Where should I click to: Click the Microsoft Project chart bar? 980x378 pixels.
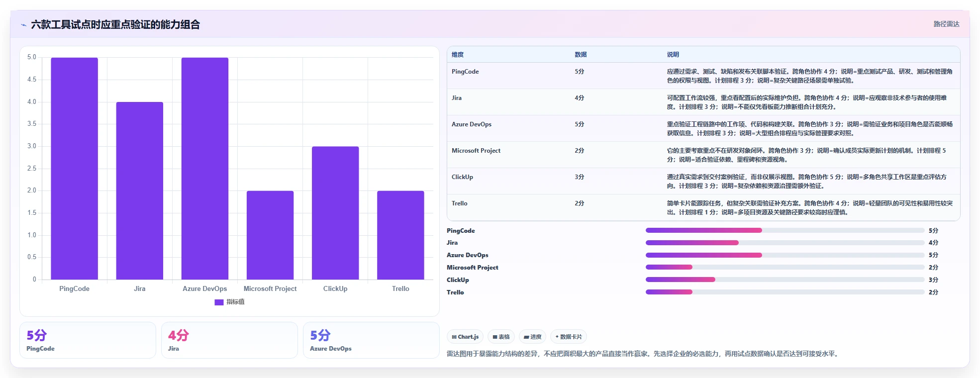270,235
